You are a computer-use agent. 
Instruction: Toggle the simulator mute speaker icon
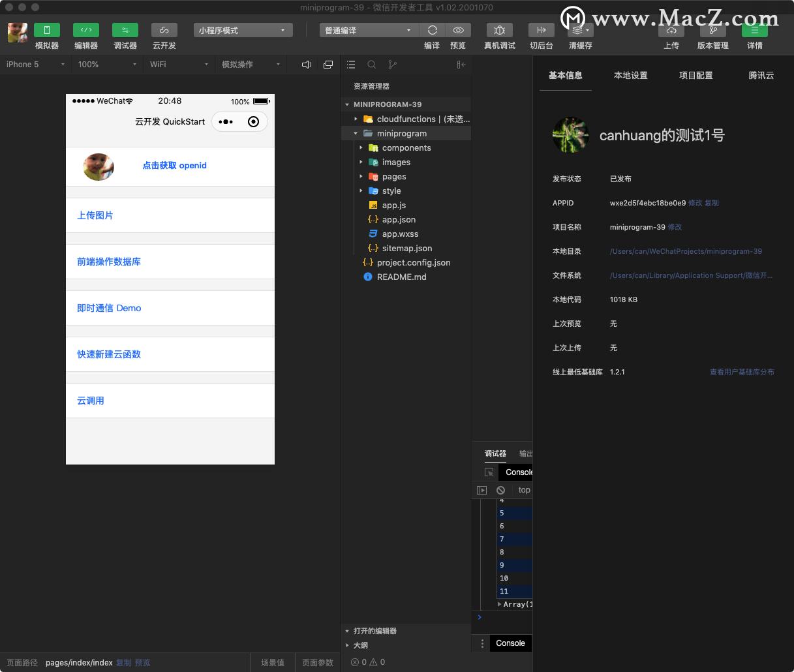click(x=306, y=65)
